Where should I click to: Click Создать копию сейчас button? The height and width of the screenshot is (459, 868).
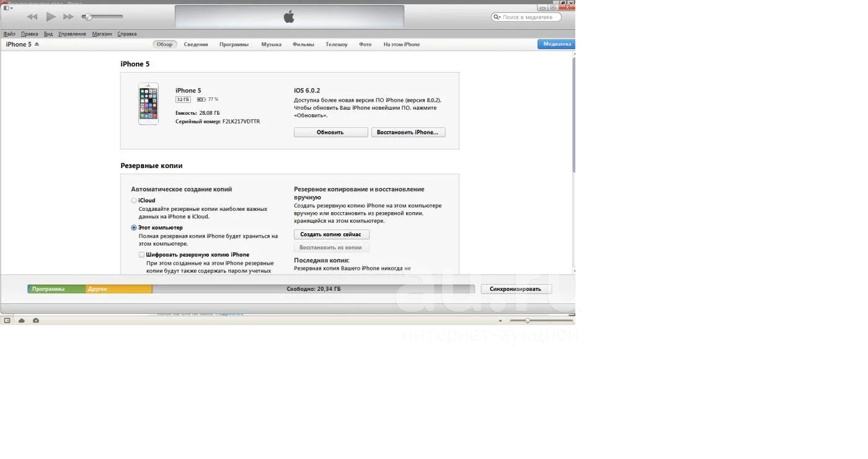tap(332, 234)
